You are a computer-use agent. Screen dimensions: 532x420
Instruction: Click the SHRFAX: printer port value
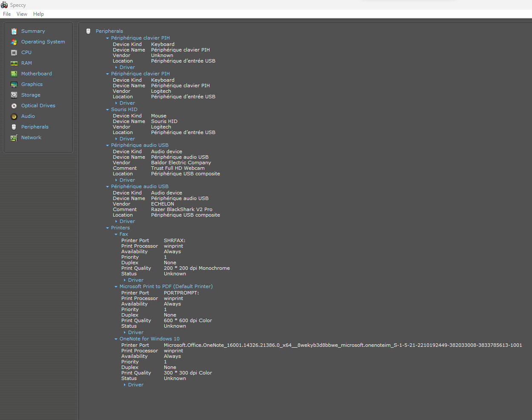[x=174, y=240]
